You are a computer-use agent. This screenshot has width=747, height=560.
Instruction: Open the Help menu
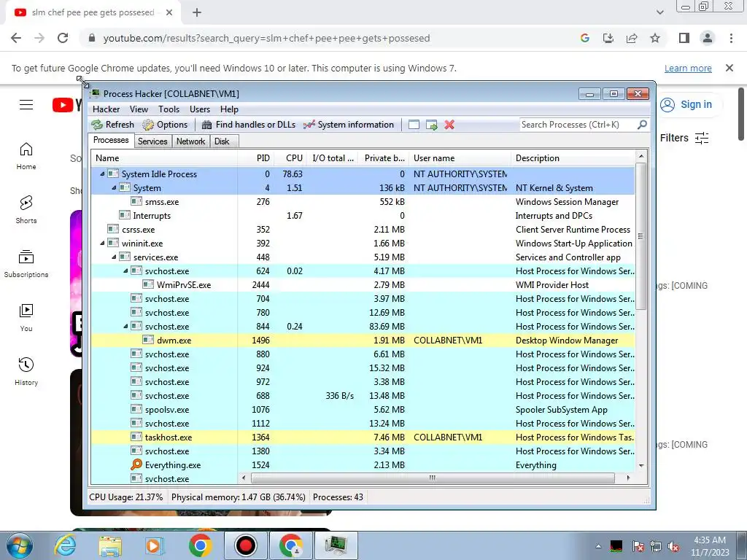(229, 109)
